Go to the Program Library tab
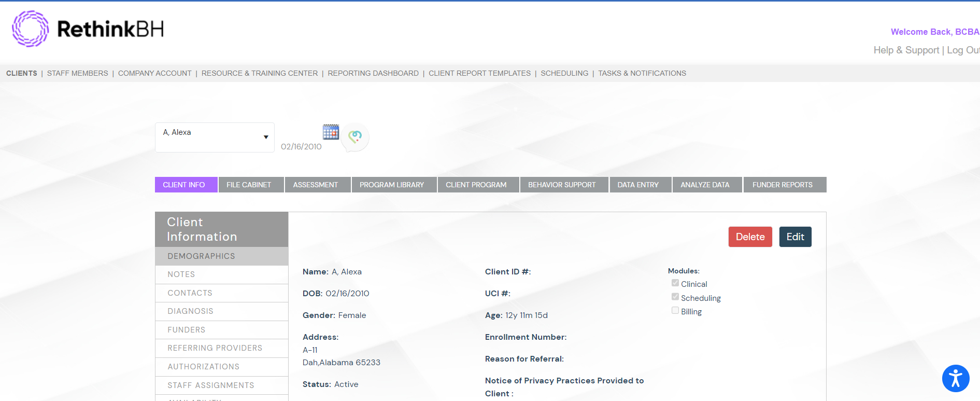This screenshot has width=980, height=401. (394, 185)
